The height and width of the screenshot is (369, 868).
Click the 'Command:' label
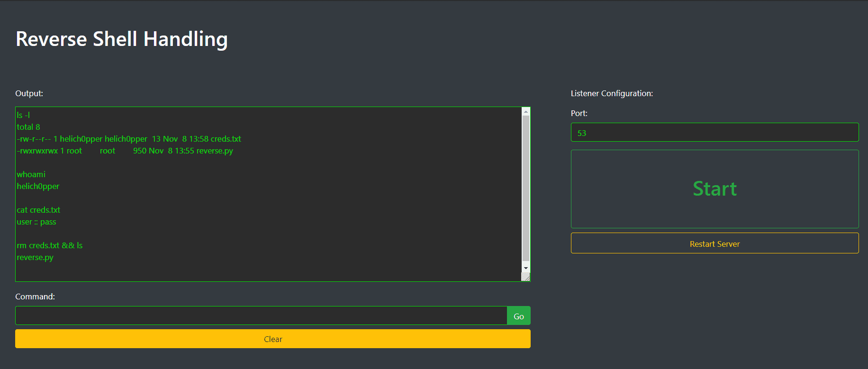pyautogui.click(x=35, y=297)
